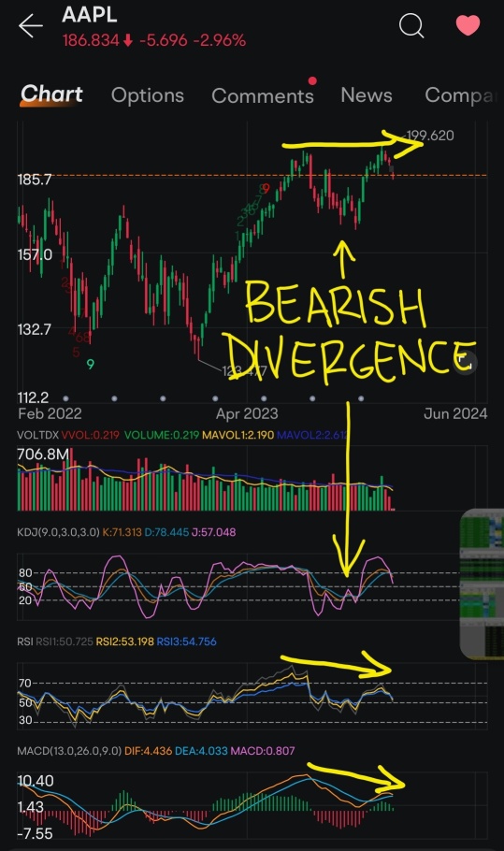Click the 199.620 high price label

click(x=430, y=136)
